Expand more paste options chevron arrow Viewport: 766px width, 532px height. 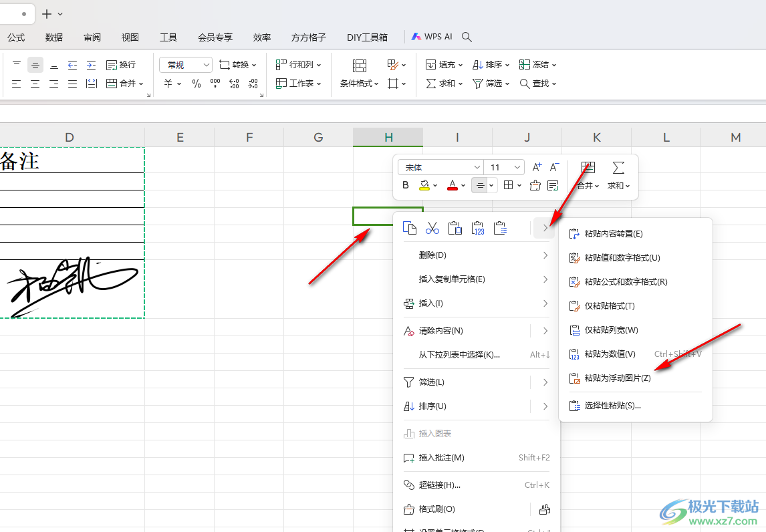pyautogui.click(x=544, y=228)
